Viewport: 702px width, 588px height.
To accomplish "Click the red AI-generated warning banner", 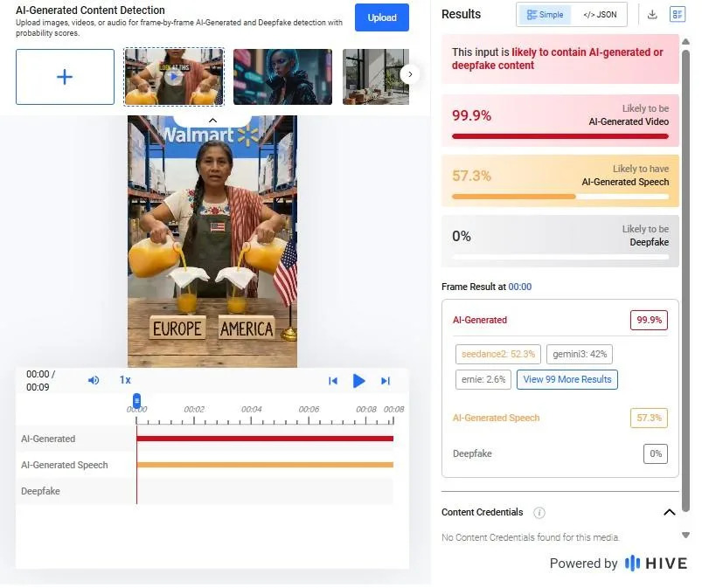I will pyautogui.click(x=560, y=59).
